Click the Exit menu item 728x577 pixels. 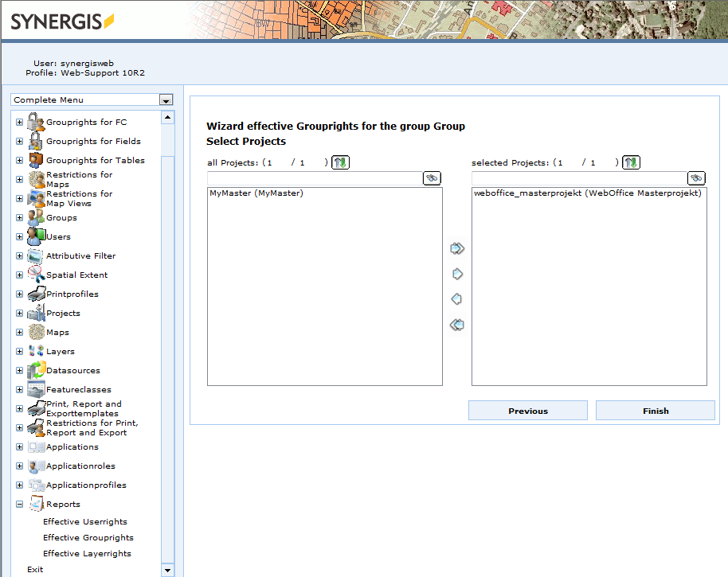click(x=33, y=569)
